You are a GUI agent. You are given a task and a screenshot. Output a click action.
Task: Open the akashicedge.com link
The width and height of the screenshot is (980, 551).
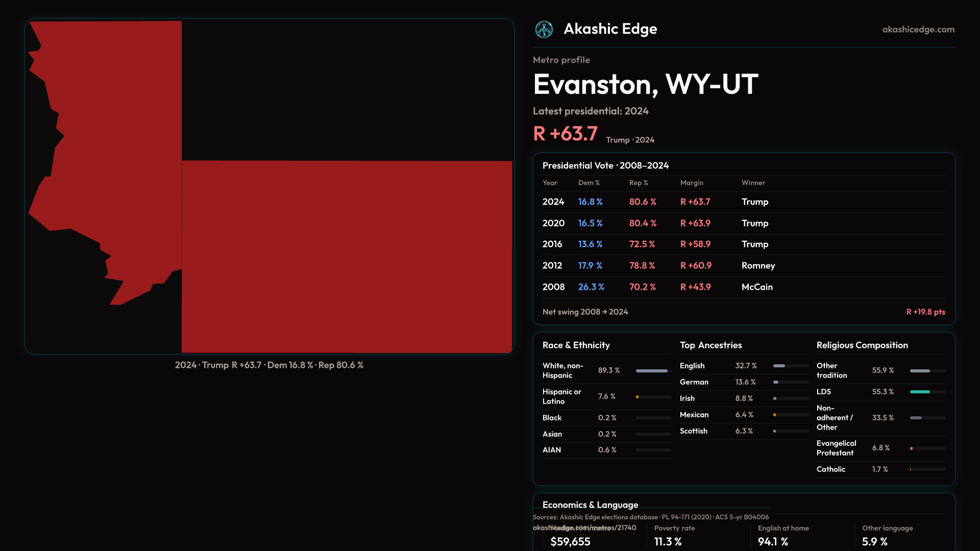918,30
